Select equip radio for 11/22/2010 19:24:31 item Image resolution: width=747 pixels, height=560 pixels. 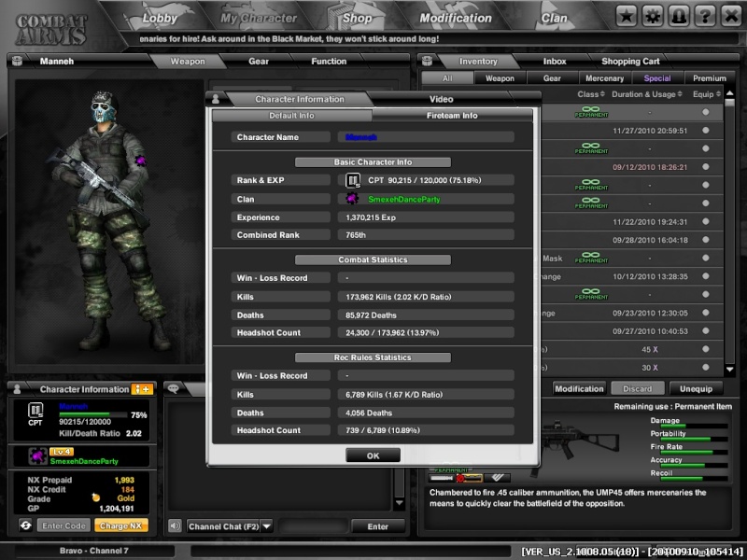click(x=706, y=221)
